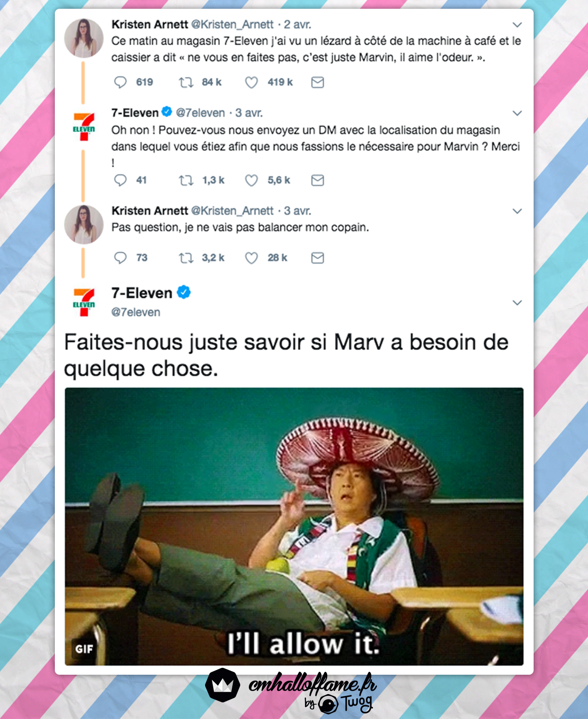Like the 7-Eleven tweet with 5,6 k likes
This screenshot has width=588, height=719.
point(251,180)
